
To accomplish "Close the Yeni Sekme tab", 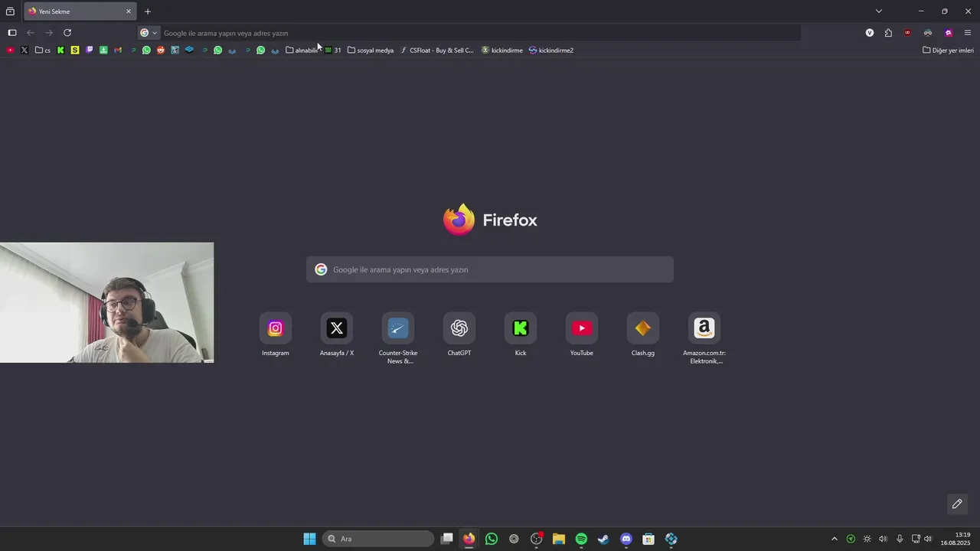I will [x=129, y=11].
